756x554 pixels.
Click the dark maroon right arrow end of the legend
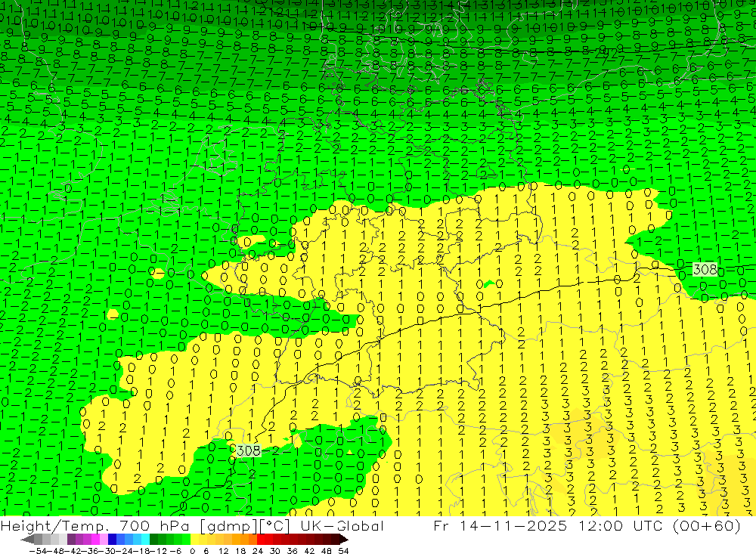[x=344, y=540]
